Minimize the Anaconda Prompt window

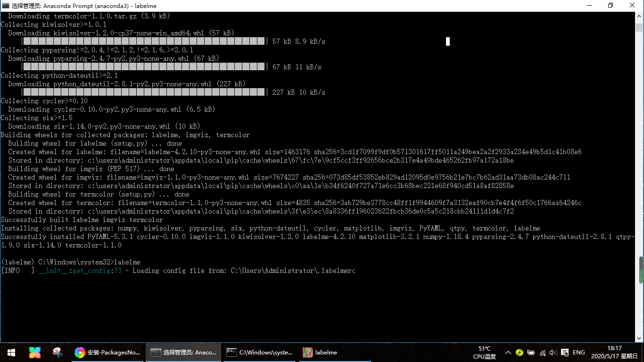tap(589, 6)
